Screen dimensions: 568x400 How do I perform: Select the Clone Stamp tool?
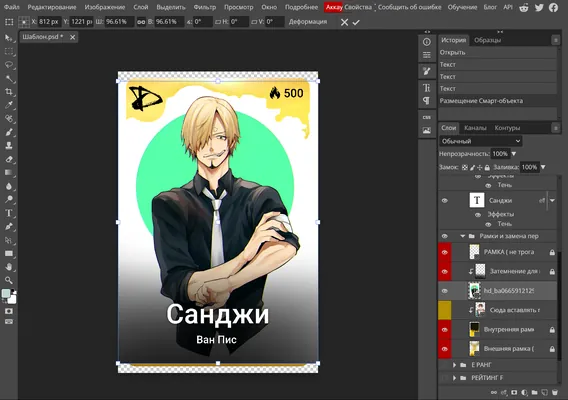[9, 146]
